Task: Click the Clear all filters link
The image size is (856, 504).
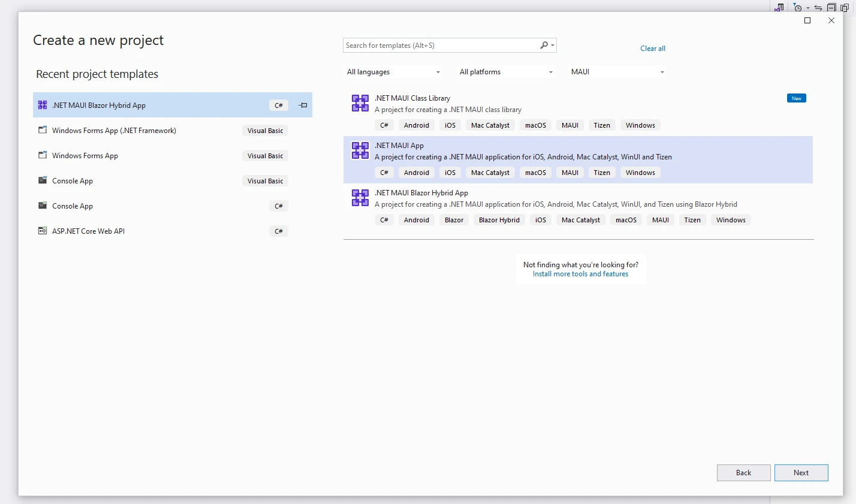Action: [652, 49]
